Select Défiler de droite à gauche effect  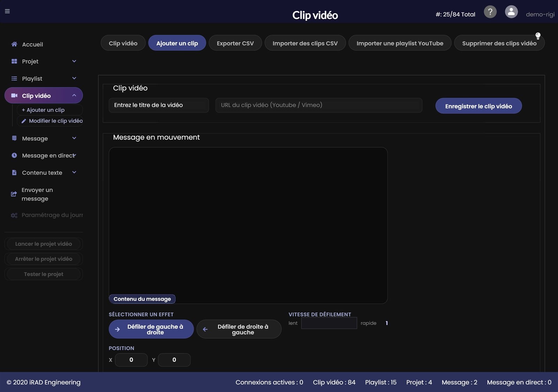239,329
